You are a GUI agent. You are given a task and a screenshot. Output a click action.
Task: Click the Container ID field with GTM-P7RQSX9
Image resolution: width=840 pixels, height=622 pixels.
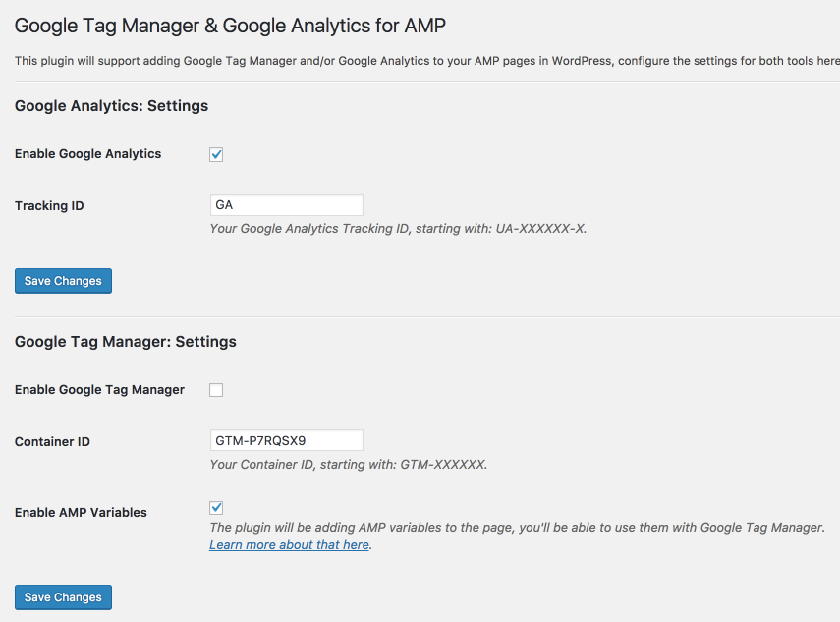[x=287, y=440]
